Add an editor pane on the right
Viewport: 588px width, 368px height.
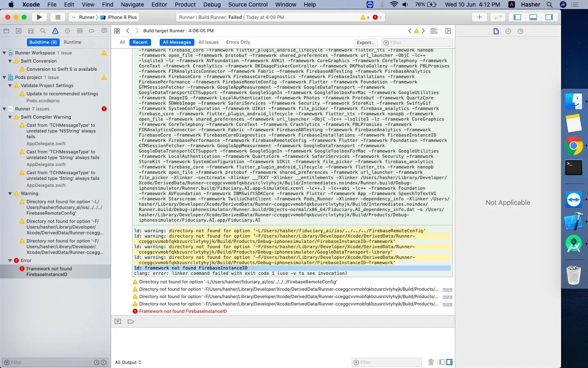(448, 31)
